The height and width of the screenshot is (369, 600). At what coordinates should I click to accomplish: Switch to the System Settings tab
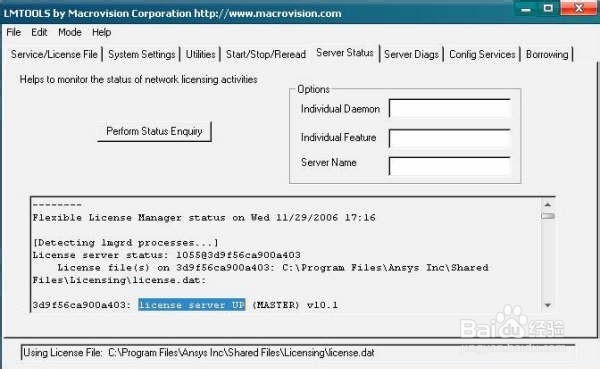click(142, 54)
